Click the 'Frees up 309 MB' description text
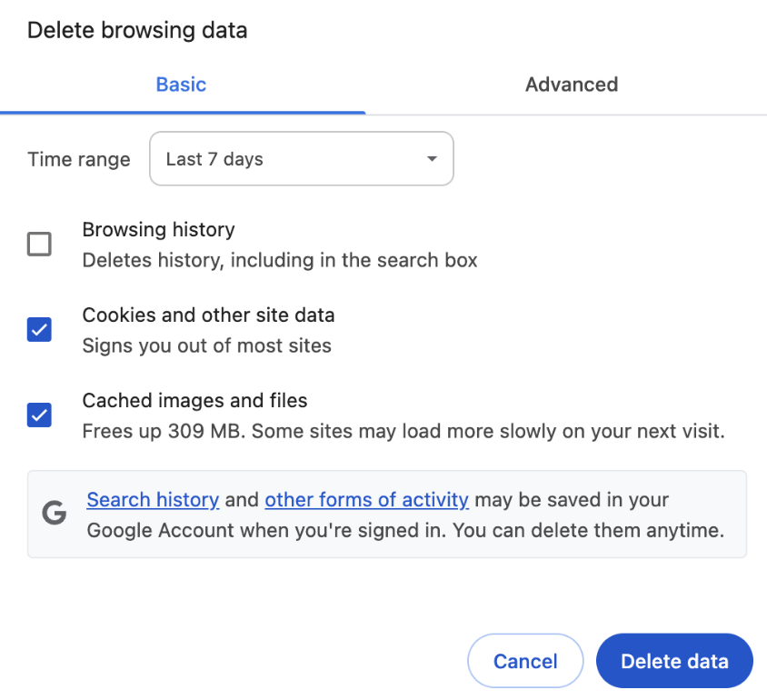Screen dimensions: 767x700 tap(403, 431)
